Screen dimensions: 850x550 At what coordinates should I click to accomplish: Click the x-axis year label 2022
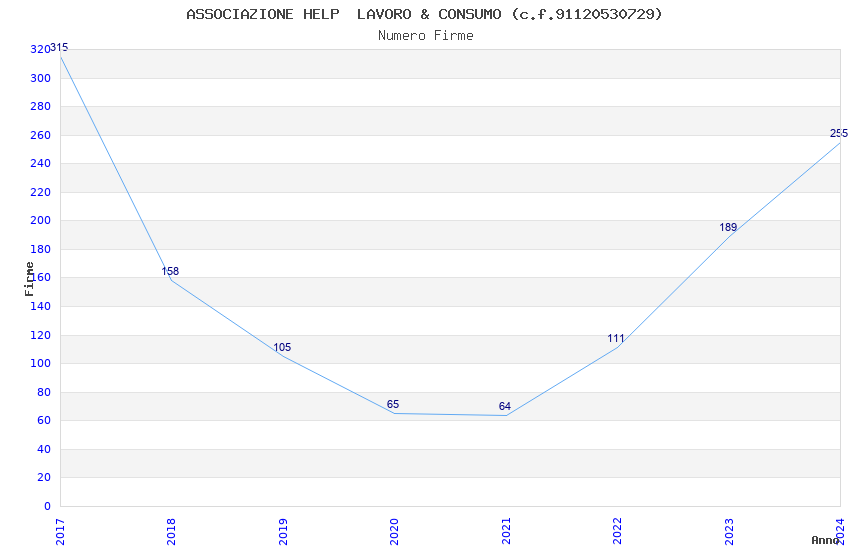point(617,532)
